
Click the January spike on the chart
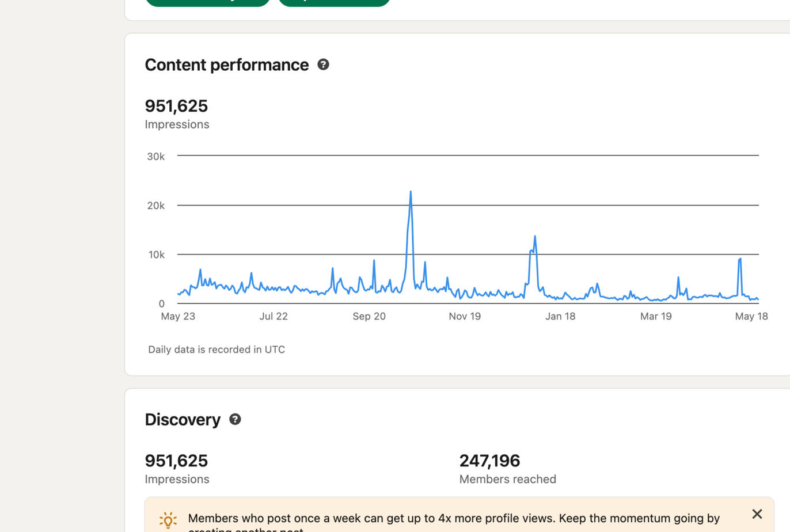coord(535,237)
